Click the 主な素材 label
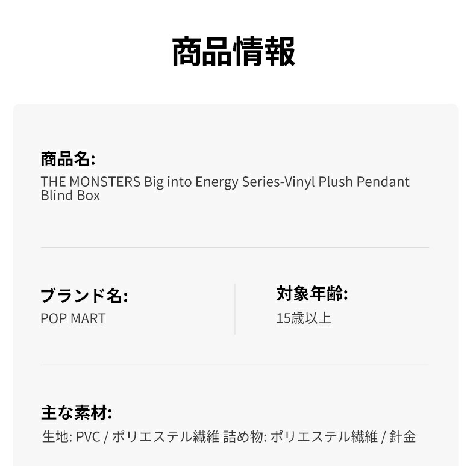 click(x=76, y=413)
